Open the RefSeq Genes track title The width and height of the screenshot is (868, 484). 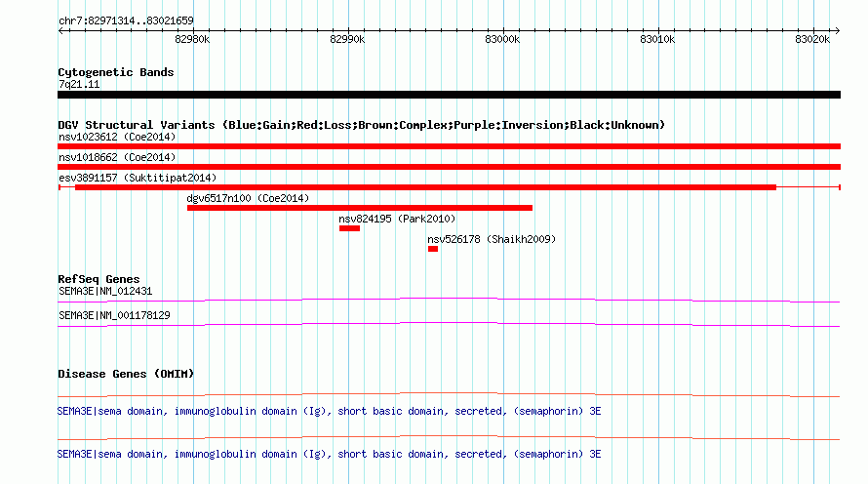pyautogui.click(x=99, y=280)
